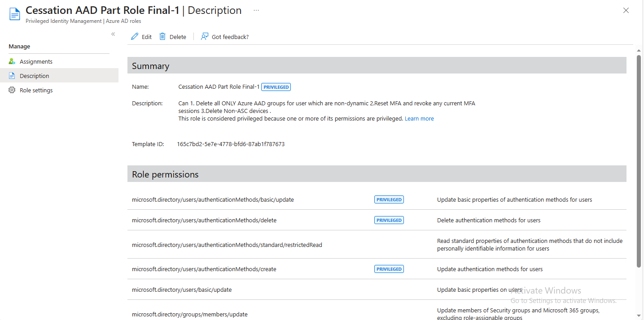
Task: Click the scrollbar up arrow
Action: 639,50
